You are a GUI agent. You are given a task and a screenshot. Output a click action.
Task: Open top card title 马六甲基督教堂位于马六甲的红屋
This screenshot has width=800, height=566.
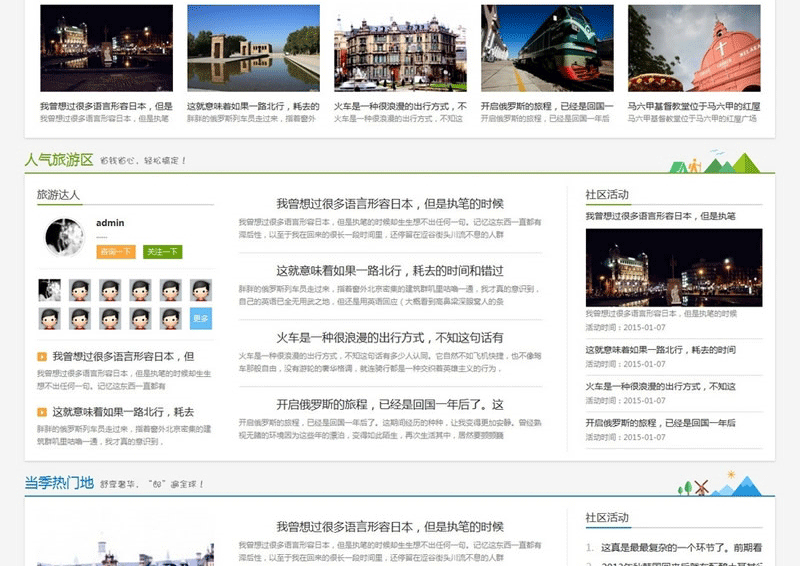click(694, 106)
